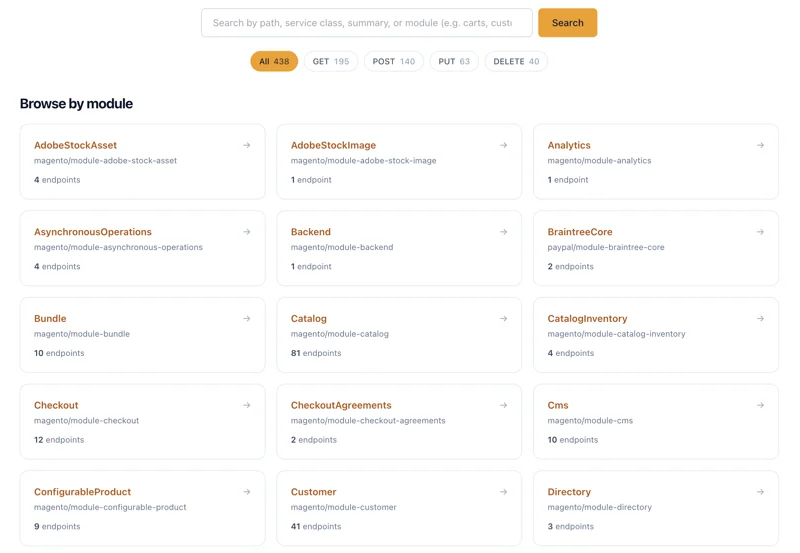Image resolution: width=800 pixels, height=553 pixels.
Task: Click the arrow icon on CheckoutAgreements card
Action: click(503, 406)
